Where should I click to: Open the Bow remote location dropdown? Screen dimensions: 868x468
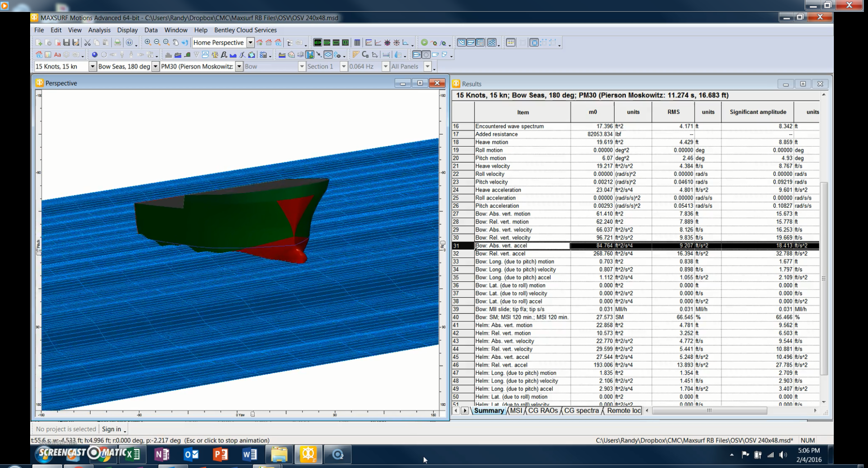pyautogui.click(x=301, y=67)
